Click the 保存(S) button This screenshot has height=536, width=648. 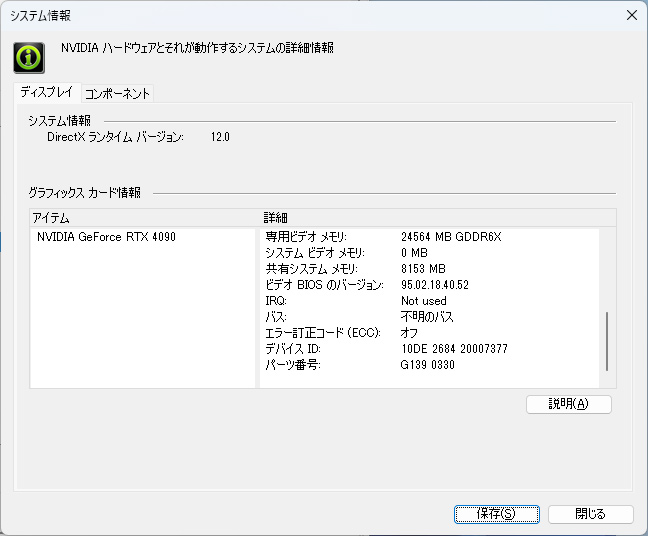click(x=496, y=514)
